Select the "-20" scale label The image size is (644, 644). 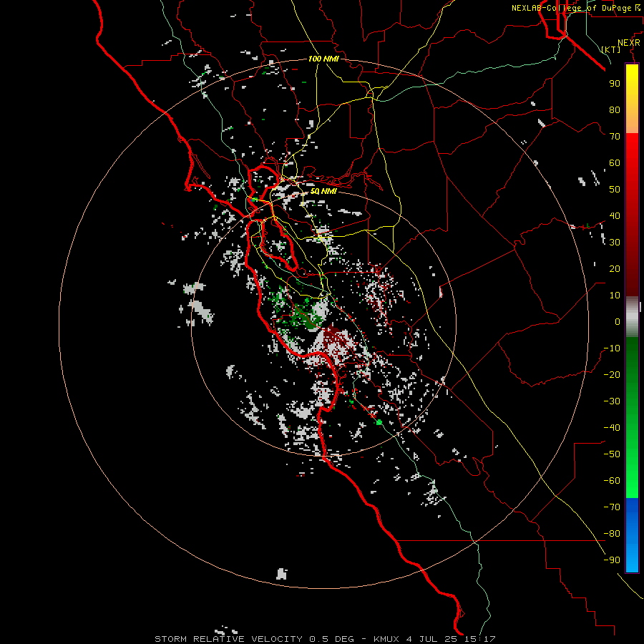612,374
